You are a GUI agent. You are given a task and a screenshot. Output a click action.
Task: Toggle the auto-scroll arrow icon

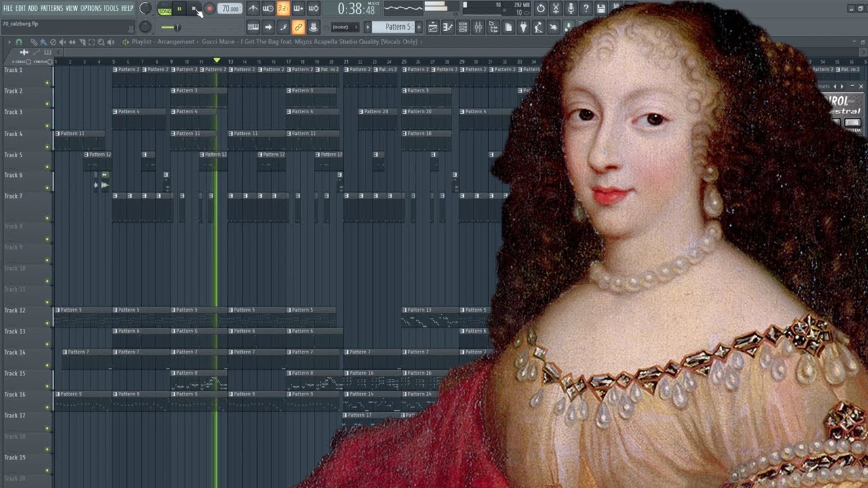pyautogui.click(x=268, y=27)
